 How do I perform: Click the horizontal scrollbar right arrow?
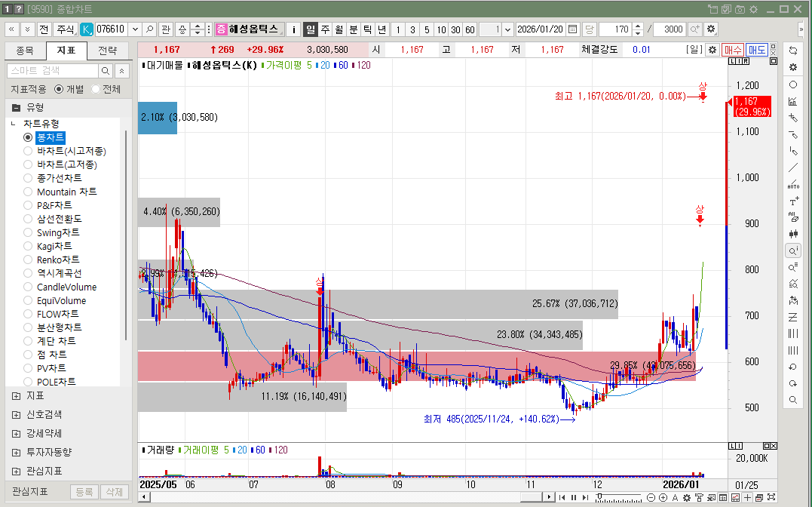coord(549,497)
